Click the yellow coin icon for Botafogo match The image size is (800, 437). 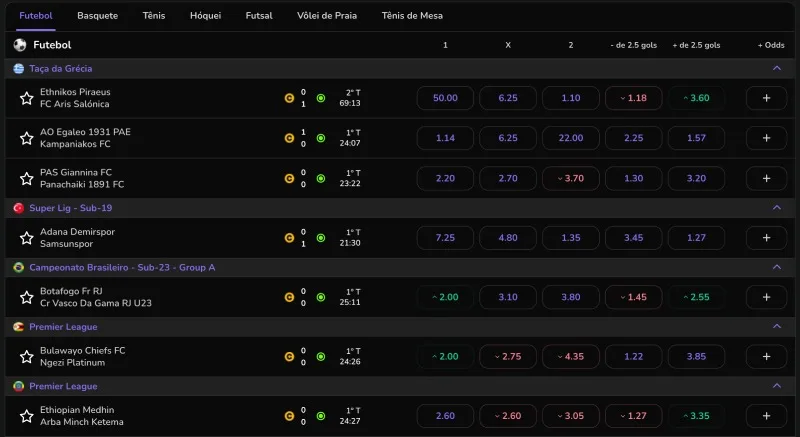289,297
